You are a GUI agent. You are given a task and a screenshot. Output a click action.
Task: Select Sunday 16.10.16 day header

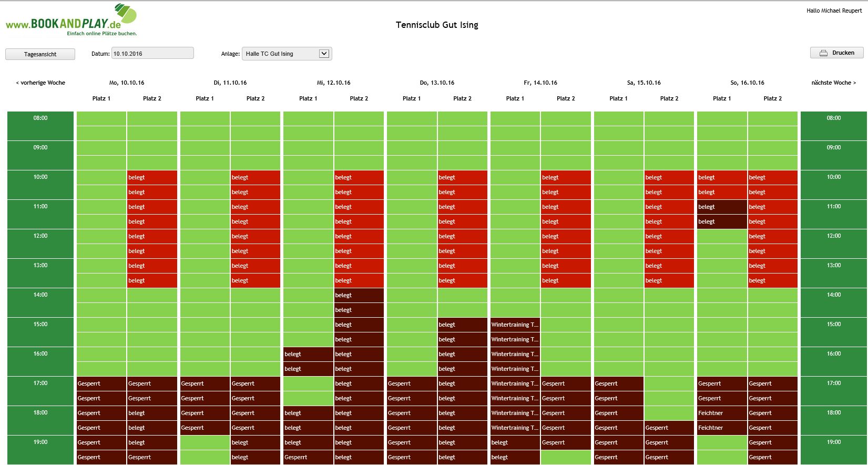[747, 83]
